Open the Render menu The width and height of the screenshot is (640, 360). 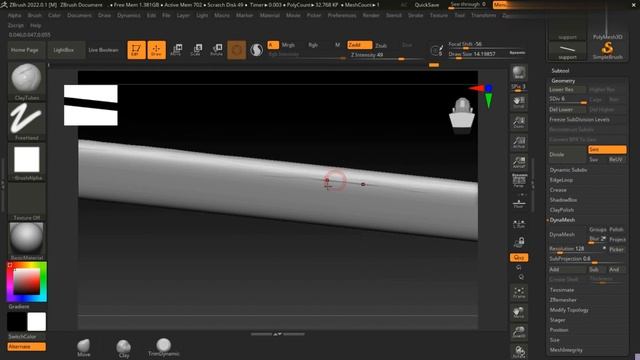point(371,15)
